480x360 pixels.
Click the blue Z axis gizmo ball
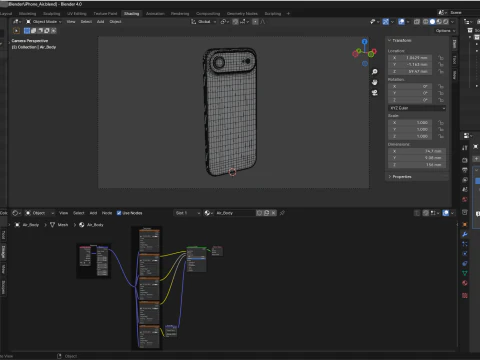365,42
